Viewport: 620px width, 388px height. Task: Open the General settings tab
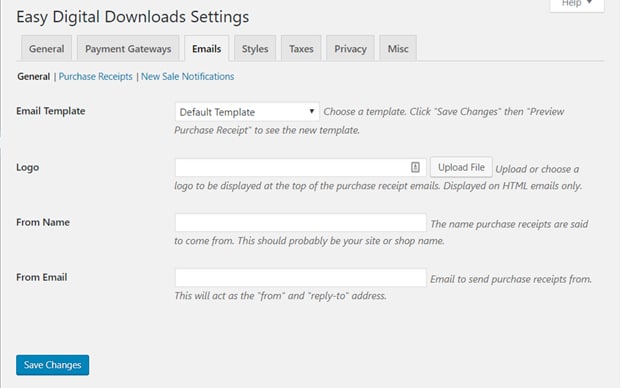click(x=46, y=48)
